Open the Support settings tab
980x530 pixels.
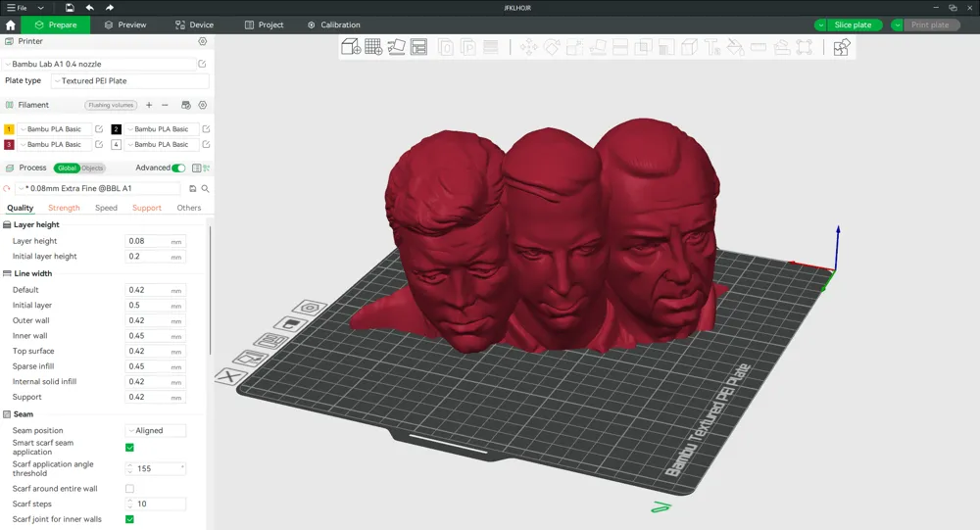(x=147, y=208)
